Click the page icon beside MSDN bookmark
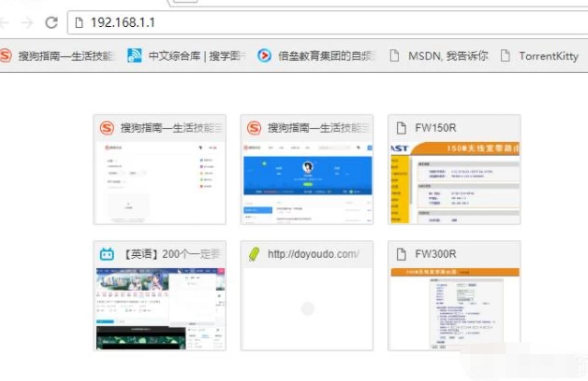 pyautogui.click(x=394, y=56)
